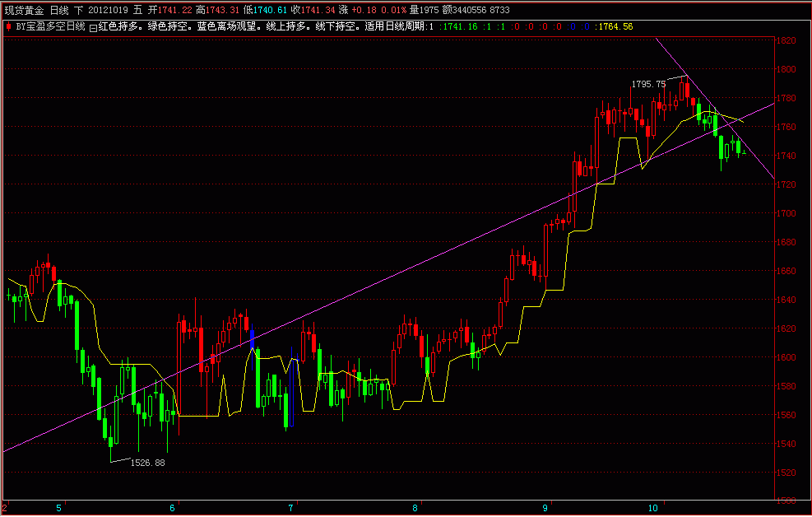Click month 7 marker on time axis
812x517 pixels.
tap(290, 508)
